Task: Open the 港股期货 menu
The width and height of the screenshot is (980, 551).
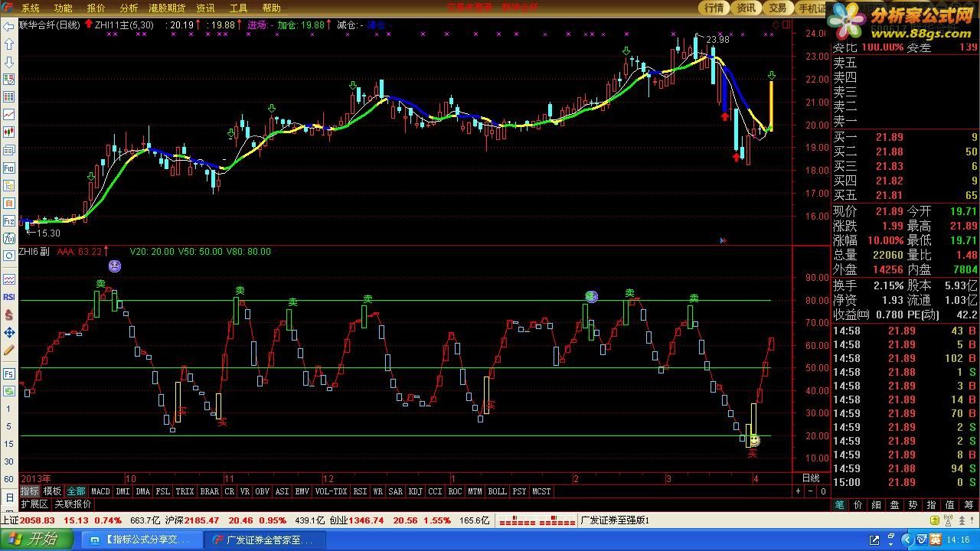Action: point(167,8)
